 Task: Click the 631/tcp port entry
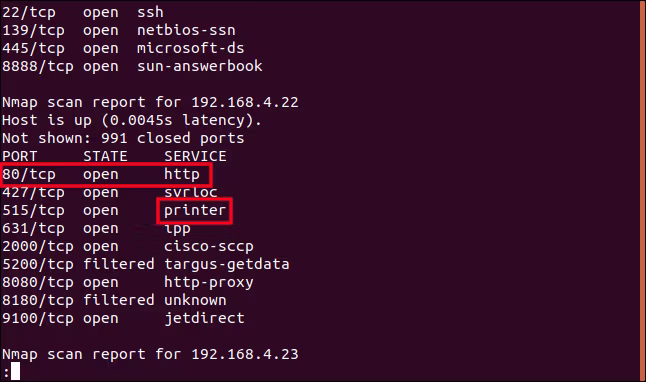pyautogui.click(x=33, y=229)
